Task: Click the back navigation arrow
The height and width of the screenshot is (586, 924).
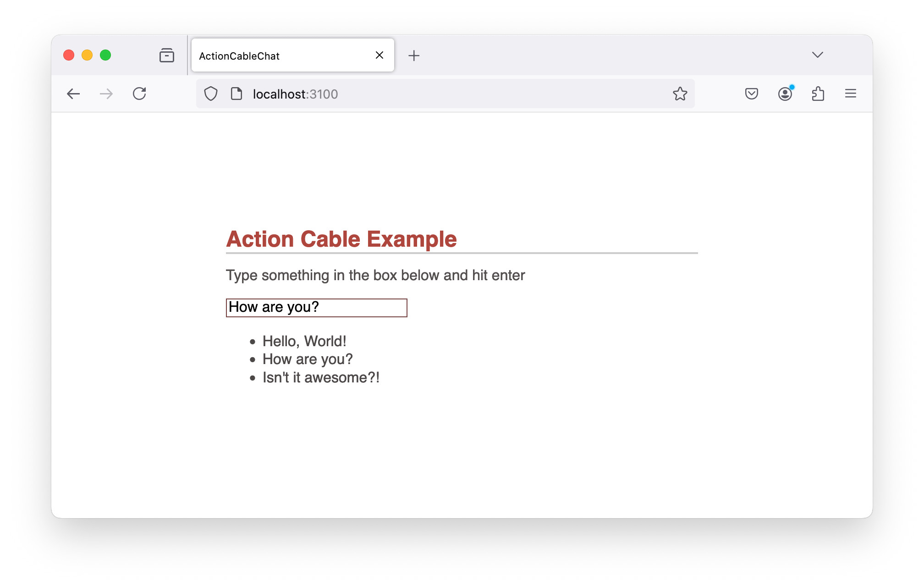Action: pyautogui.click(x=73, y=94)
